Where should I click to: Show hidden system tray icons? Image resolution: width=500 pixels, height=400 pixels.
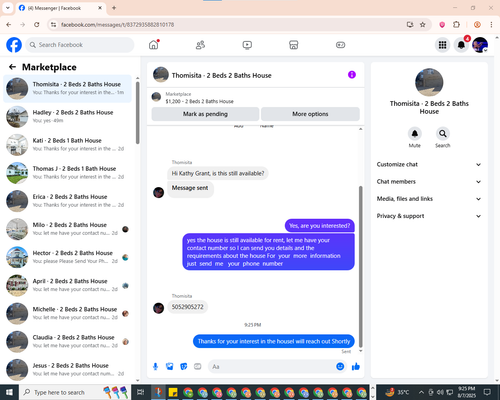click(x=421, y=392)
